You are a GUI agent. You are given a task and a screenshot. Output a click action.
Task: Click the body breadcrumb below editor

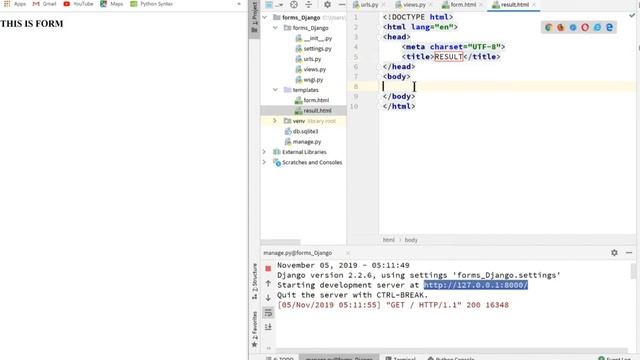pyautogui.click(x=411, y=240)
